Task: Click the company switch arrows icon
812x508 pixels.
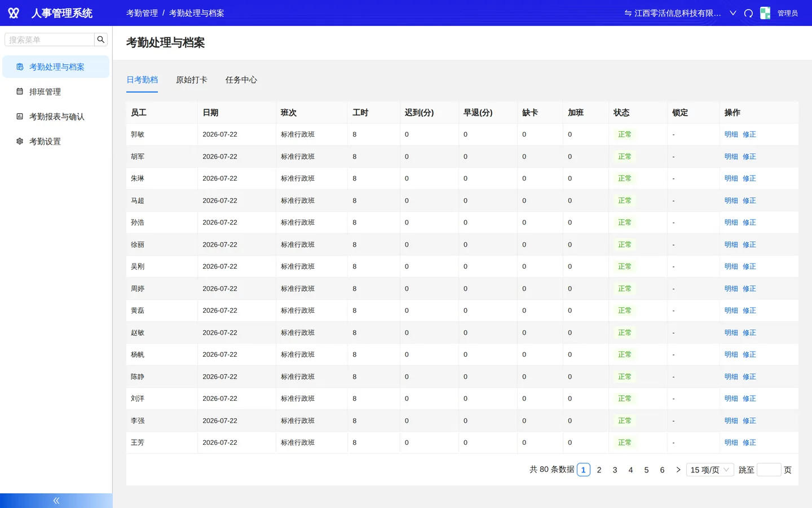Action: [x=628, y=13]
